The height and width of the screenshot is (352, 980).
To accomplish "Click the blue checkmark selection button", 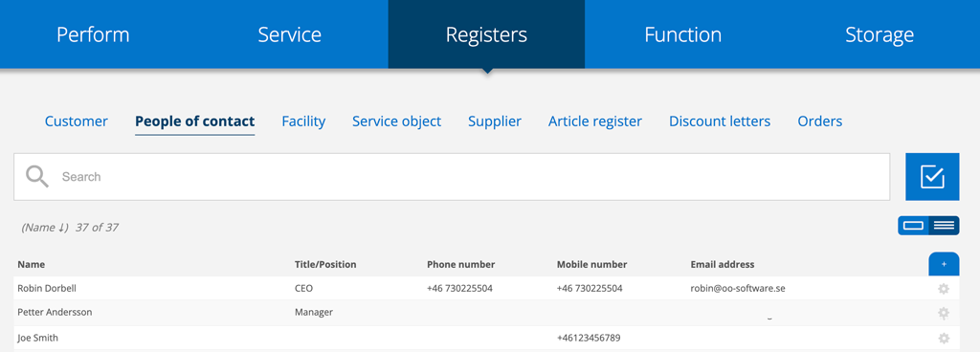I will 932,177.
